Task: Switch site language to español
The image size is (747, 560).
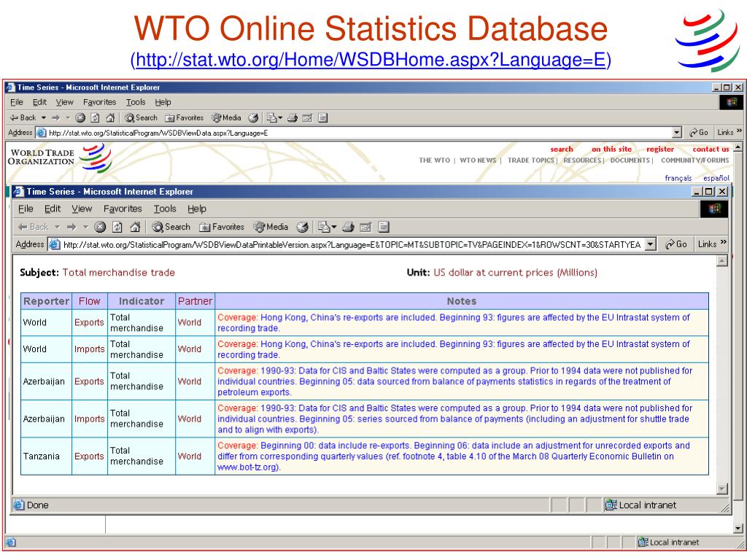Action: pyautogui.click(x=716, y=178)
